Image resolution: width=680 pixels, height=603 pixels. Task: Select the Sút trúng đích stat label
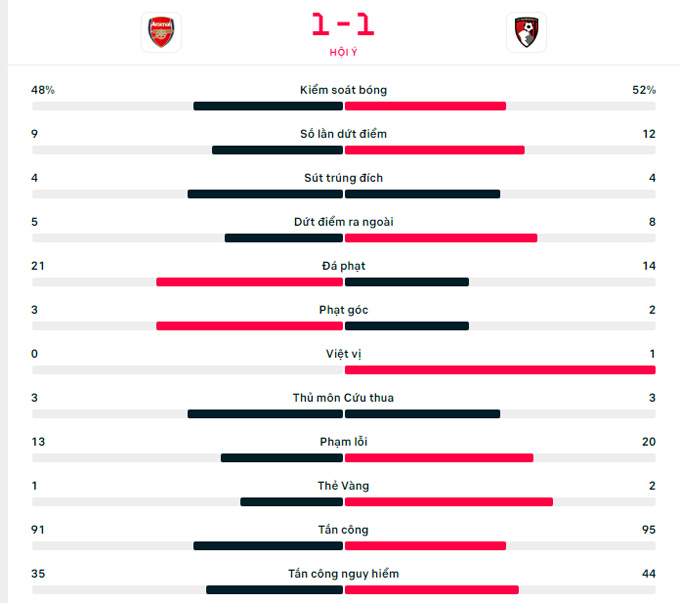point(343,178)
